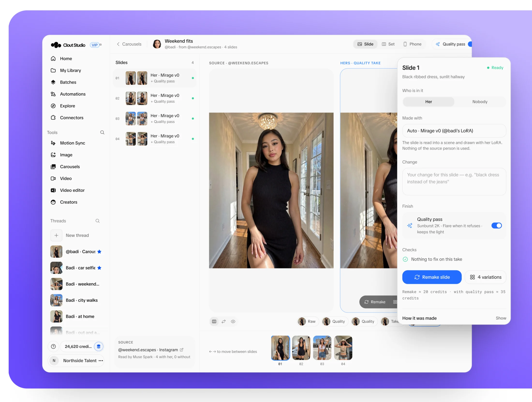Open Badi · city walks thread

(x=76, y=300)
